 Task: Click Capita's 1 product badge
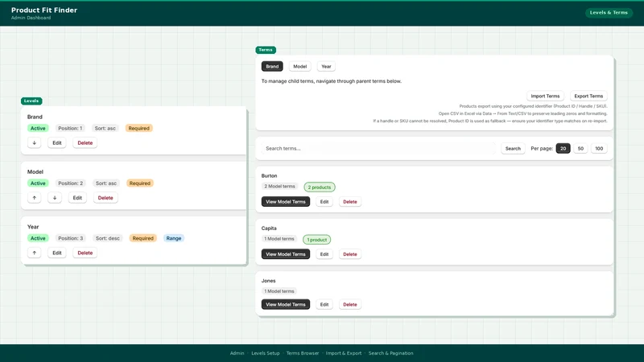(316, 240)
